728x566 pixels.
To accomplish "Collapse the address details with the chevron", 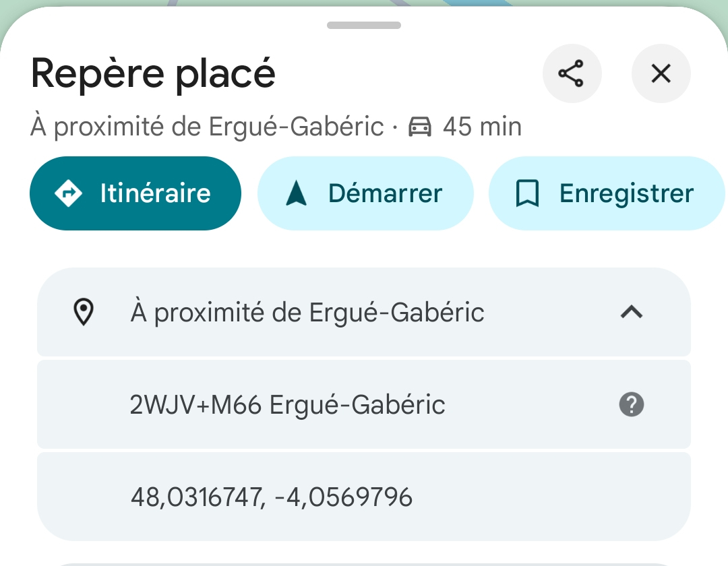I will pyautogui.click(x=631, y=313).
